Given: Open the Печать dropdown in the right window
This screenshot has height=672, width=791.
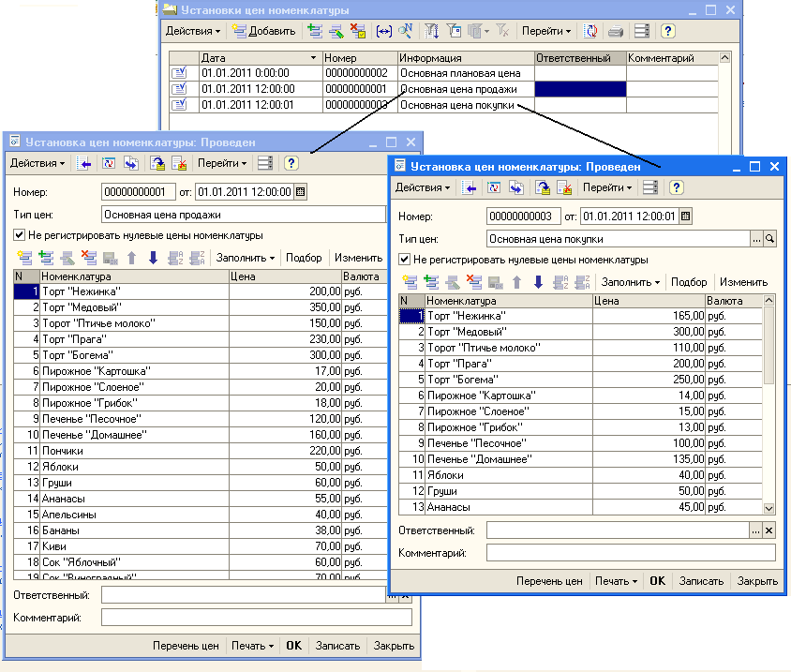Looking at the screenshot, I should [x=618, y=581].
